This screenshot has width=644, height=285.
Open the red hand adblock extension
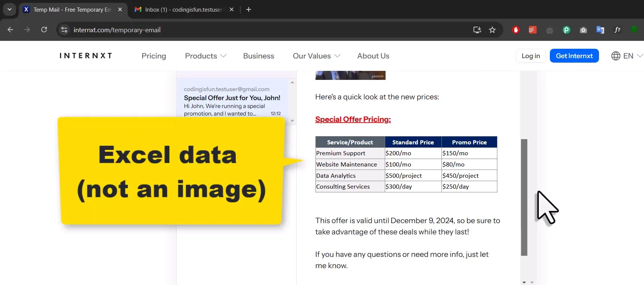[x=516, y=30]
